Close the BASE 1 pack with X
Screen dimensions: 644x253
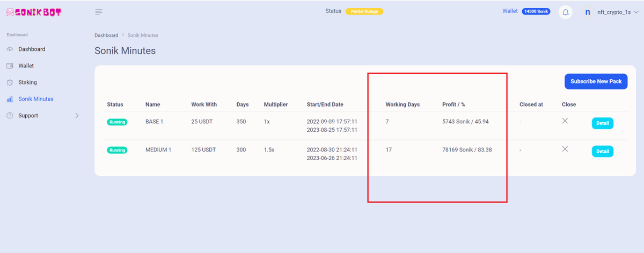pos(565,121)
